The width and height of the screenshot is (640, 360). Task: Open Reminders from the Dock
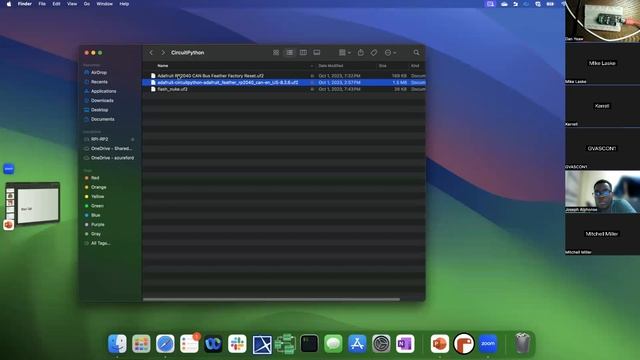coord(189,344)
